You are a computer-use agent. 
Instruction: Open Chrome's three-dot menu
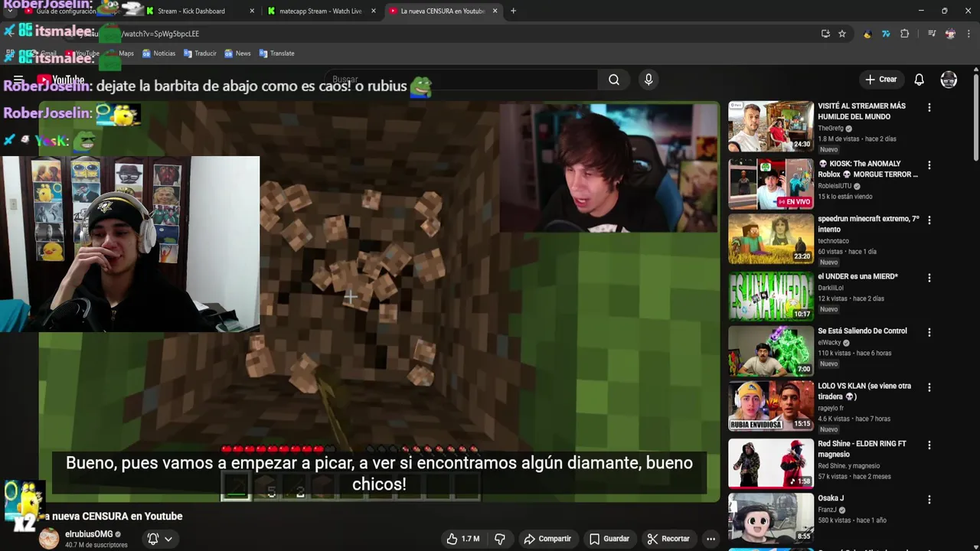(969, 34)
